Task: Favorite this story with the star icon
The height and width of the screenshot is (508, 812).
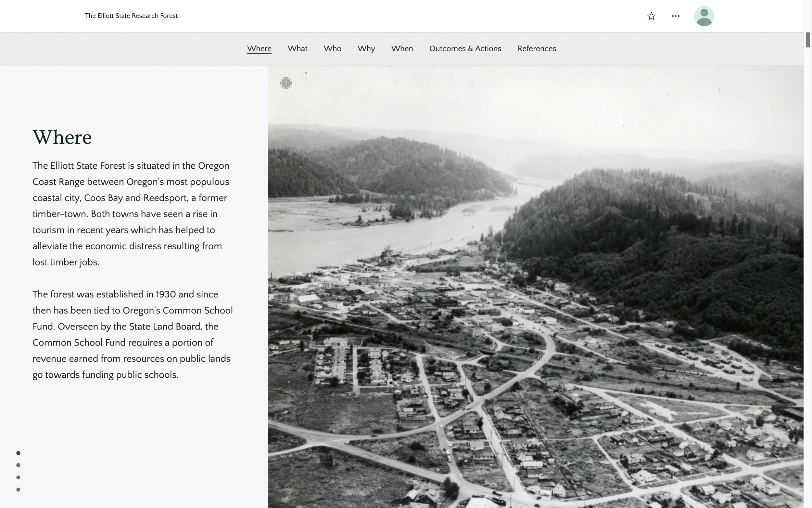Action: coord(651,16)
